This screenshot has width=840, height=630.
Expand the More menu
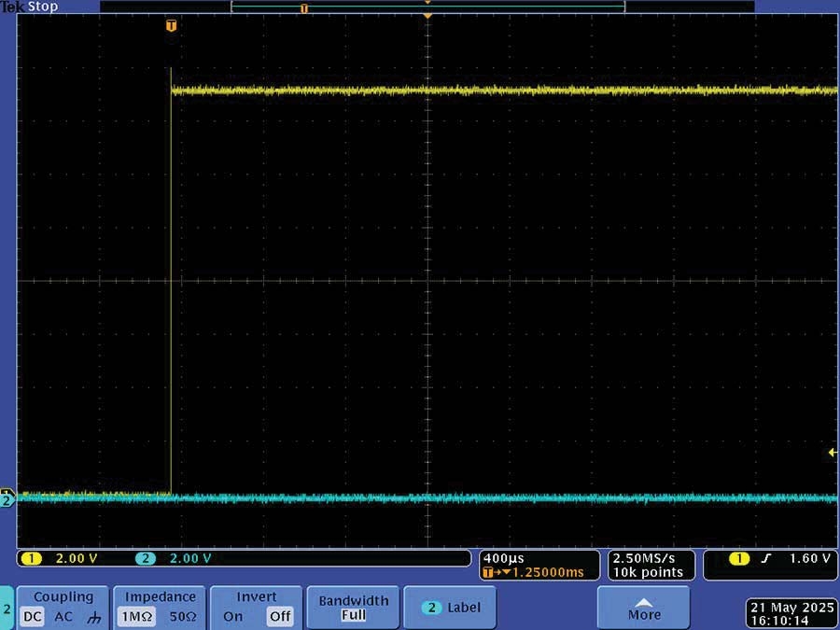[x=643, y=608]
